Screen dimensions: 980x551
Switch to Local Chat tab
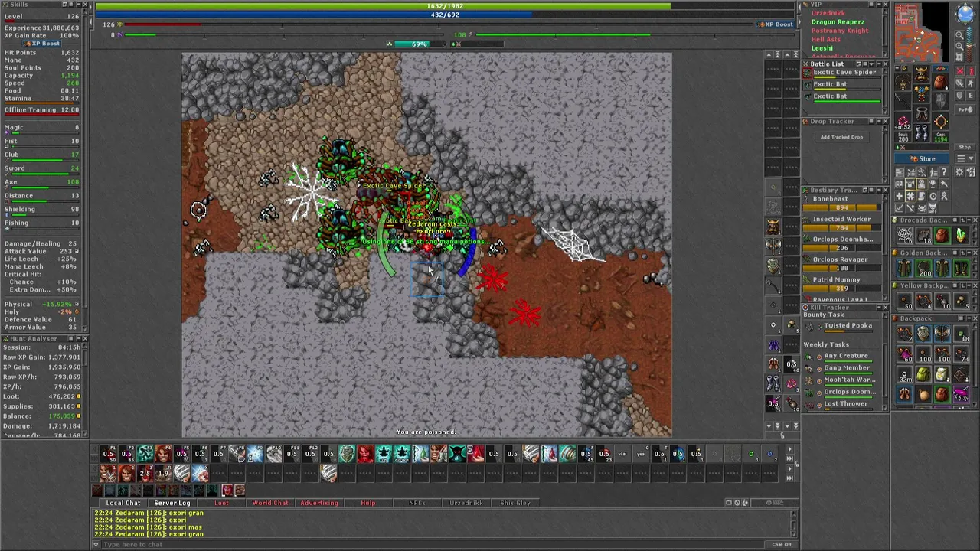pos(122,503)
